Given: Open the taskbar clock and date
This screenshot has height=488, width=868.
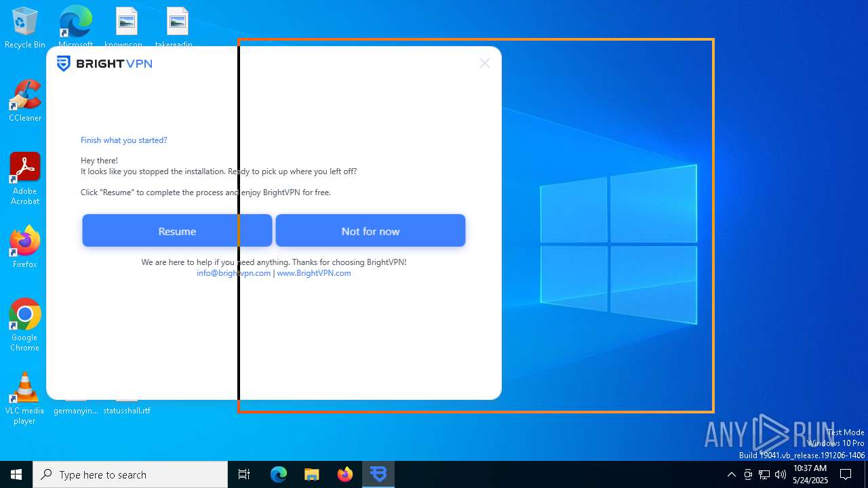Looking at the screenshot, I should (x=810, y=474).
